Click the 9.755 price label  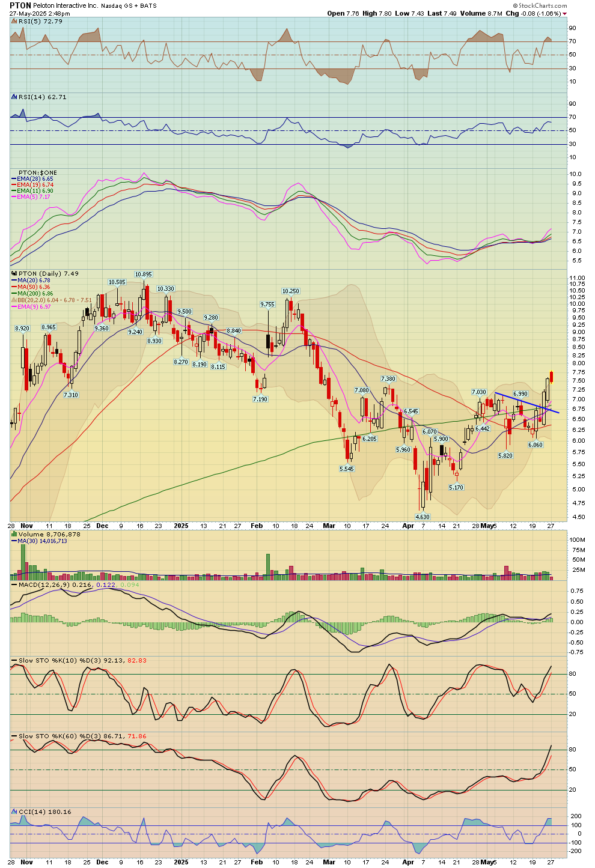click(x=267, y=305)
